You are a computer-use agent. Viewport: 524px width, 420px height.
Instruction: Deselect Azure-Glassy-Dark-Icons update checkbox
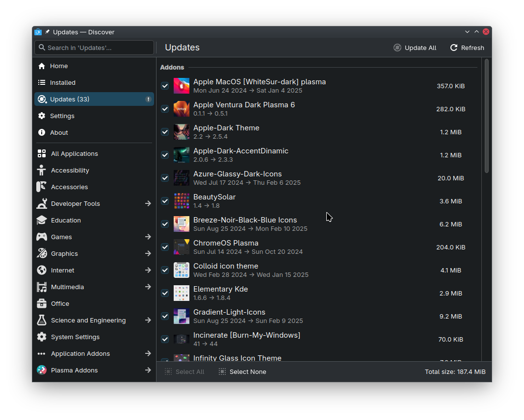(x=165, y=178)
